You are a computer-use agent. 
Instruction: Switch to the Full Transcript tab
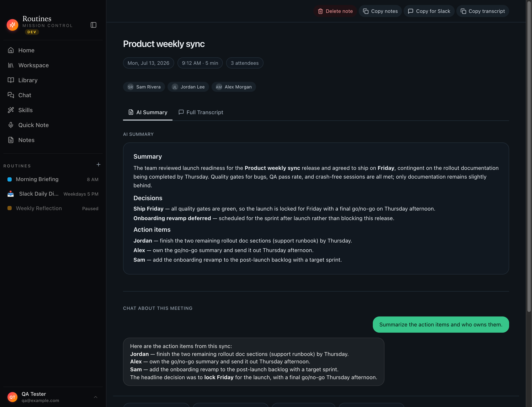click(201, 112)
